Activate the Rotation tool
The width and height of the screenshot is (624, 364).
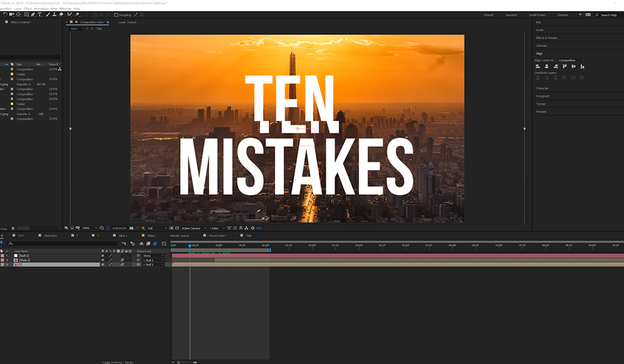tap(5, 14)
